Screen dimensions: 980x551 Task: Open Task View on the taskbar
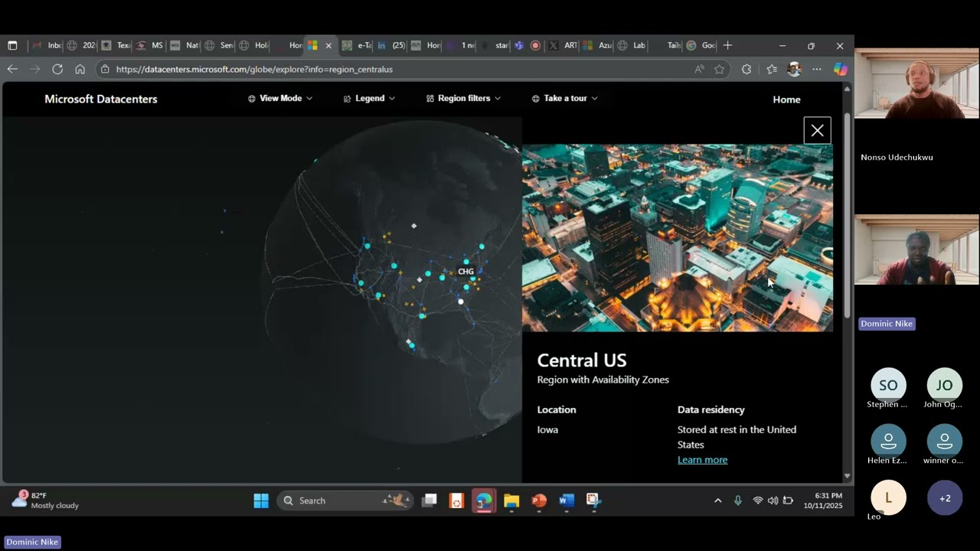point(430,500)
